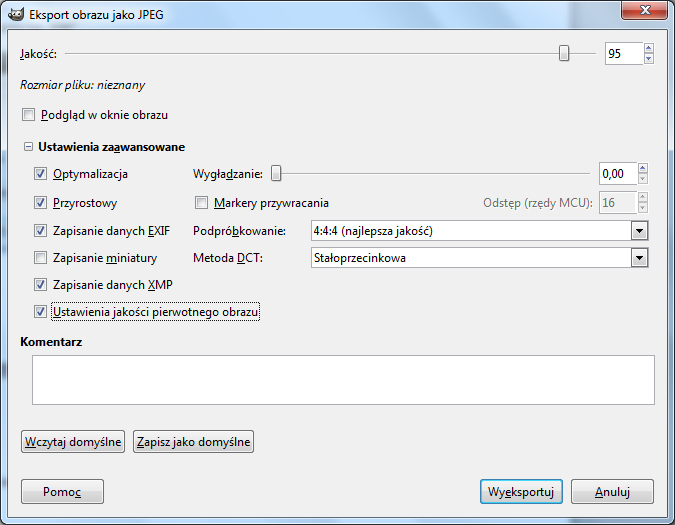Click the Odstęp (rzędy MCU) field showing 16
Image resolution: width=675 pixels, height=525 pixels.
(618, 203)
